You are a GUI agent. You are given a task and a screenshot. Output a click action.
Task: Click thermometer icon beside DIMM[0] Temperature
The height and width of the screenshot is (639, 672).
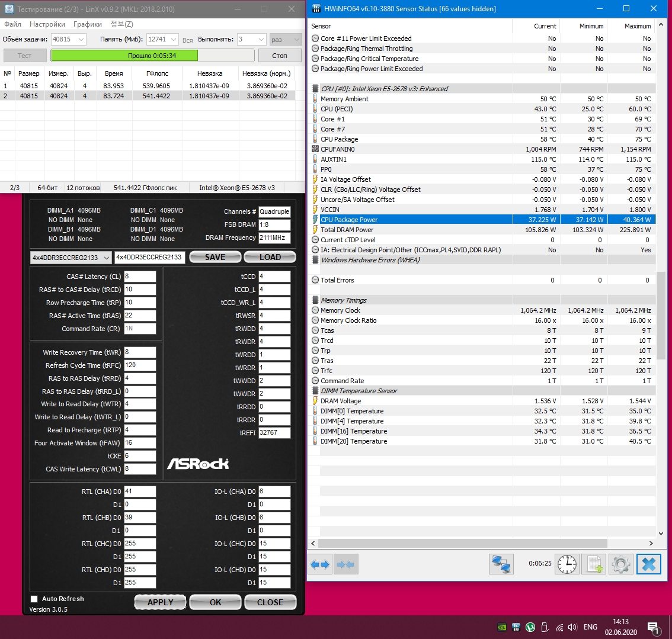pos(315,411)
